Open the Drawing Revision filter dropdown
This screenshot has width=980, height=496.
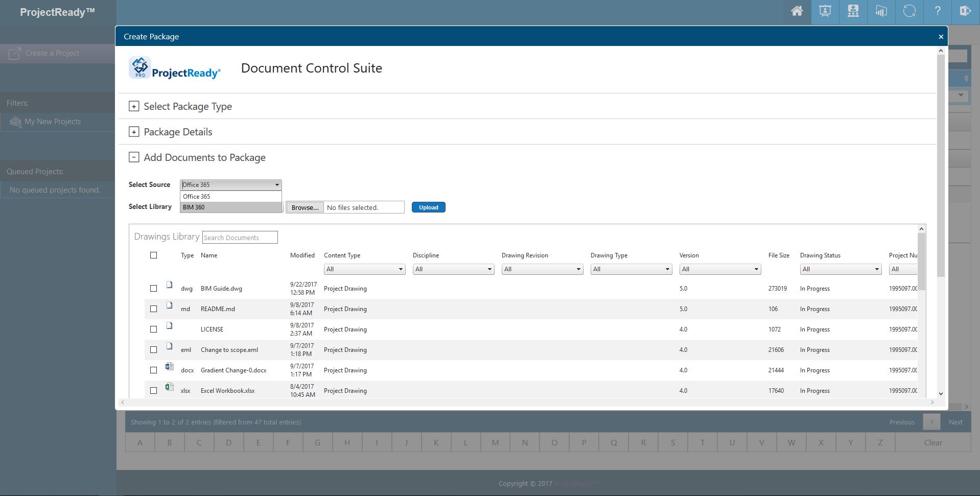543,269
